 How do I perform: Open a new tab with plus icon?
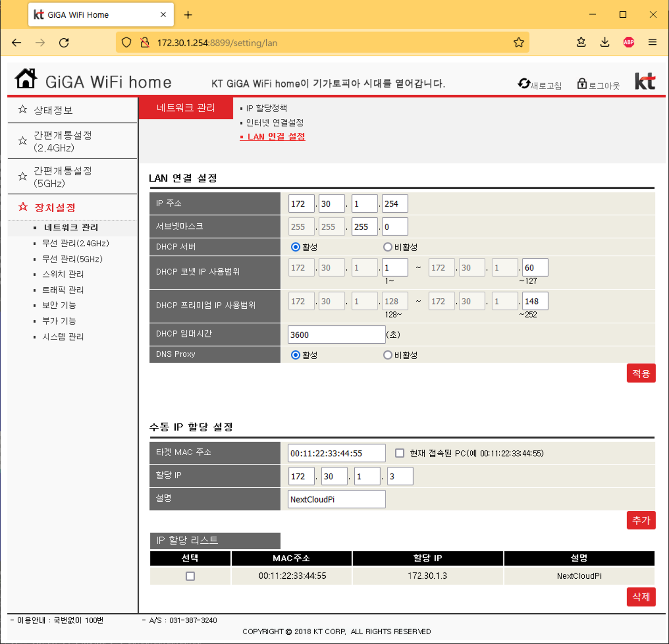pyautogui.click(x=188, y=15)
